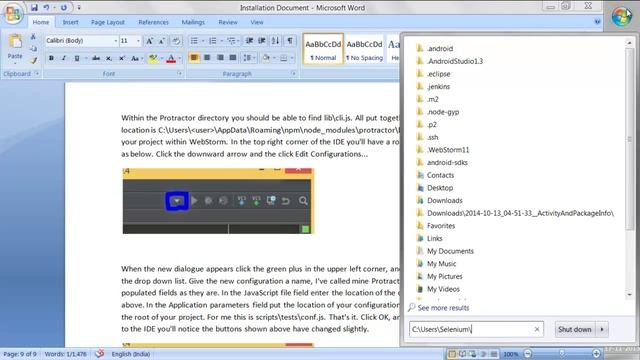Click the Shut down button

point(575,329)
